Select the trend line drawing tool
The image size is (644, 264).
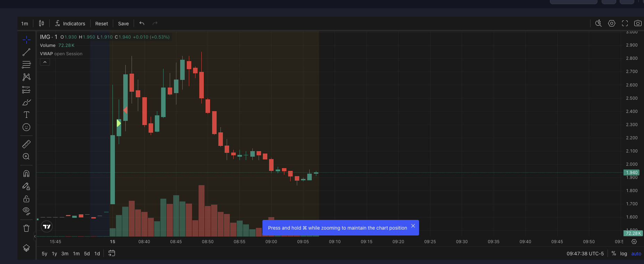click(x=26, y=52)
